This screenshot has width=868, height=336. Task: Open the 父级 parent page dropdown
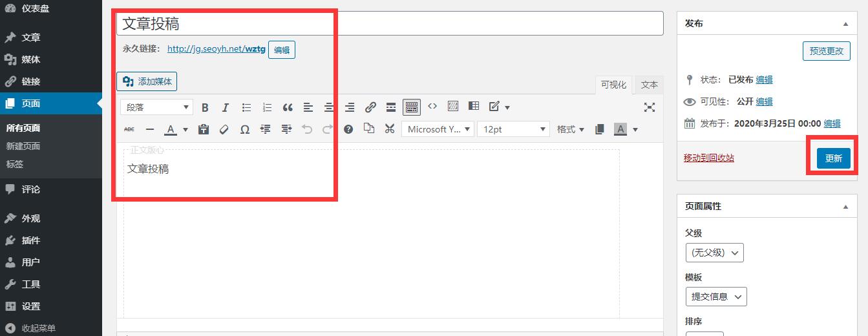coord(714,253)
